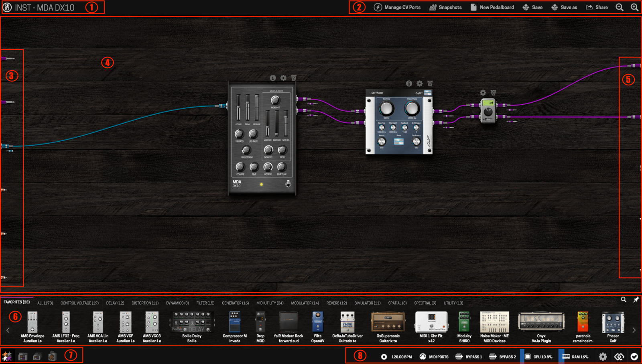642x364 pixels.
Task: Open the MIDI Ports settings
Action: click(434, 357)
